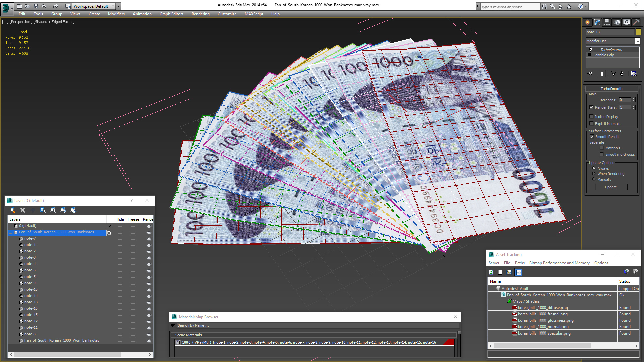Click Undo arrow icon
The image size is (644, 362).
(x=44, y=6)
